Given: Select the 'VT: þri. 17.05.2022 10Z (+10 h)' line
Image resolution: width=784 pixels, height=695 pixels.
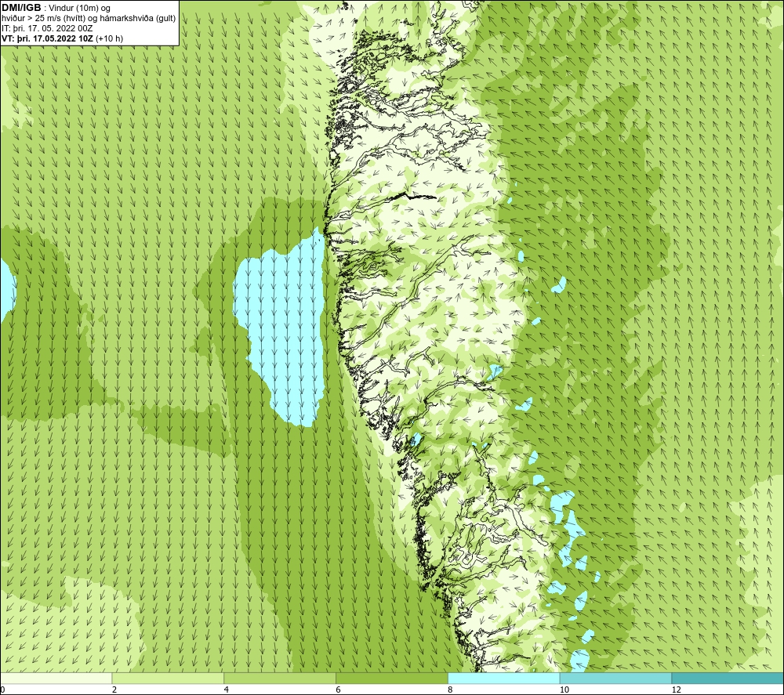Looking at the screenshot, I should (x=62, y=38).
